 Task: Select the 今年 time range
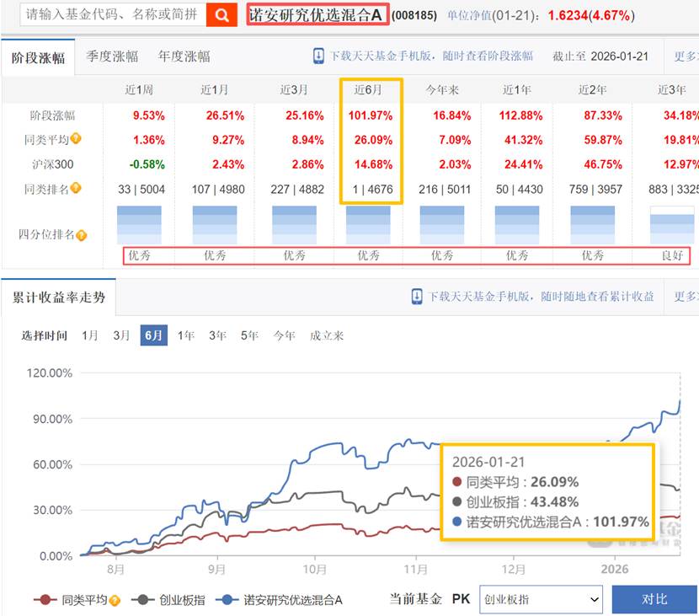284,335
